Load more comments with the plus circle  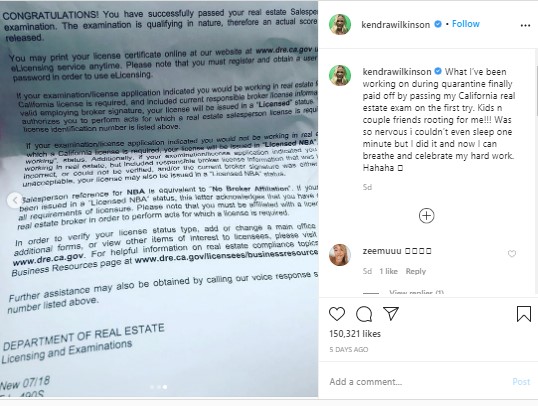pos(426,216)
